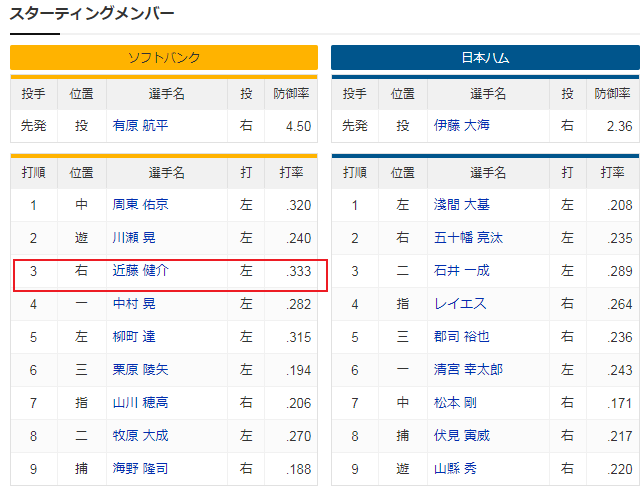Image resolution: width=641 pixels, height=503 pixels.
Task: Click position 中 in 周東 佑京 row
Action: [x=81, y=204]
